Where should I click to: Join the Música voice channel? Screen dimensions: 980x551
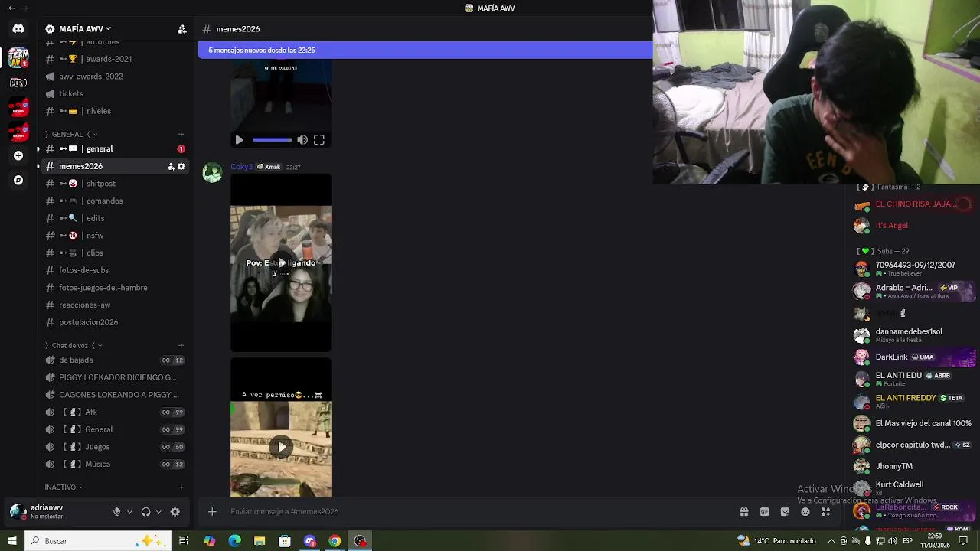point(115,464)
